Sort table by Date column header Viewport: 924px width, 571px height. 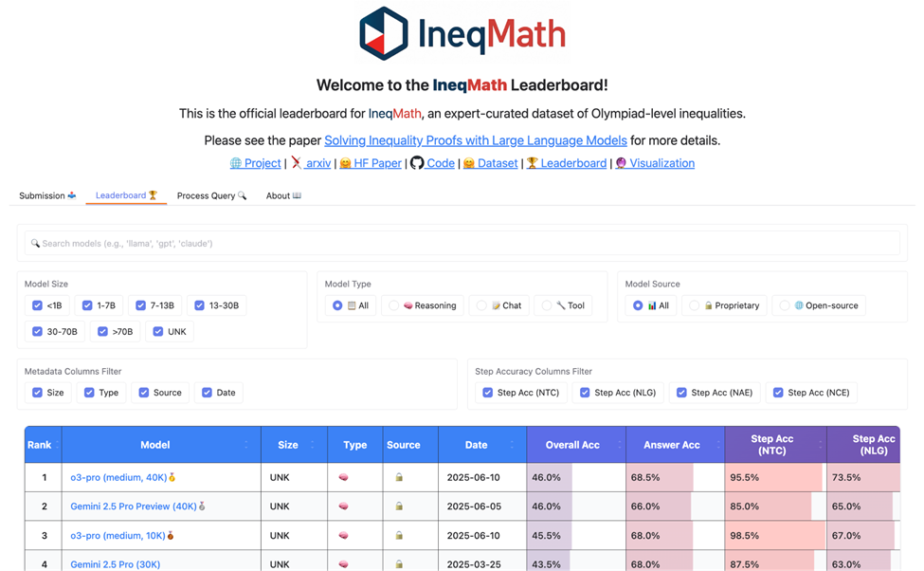pos(482,445)
